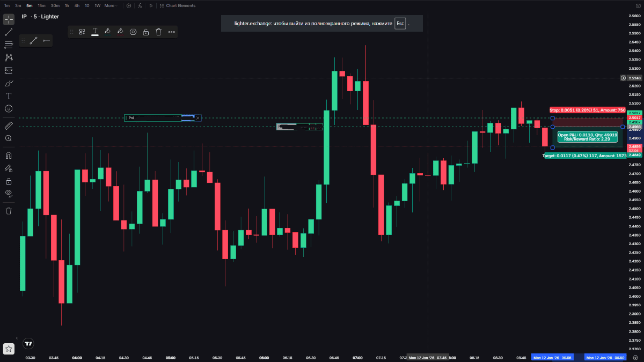
Task: Open the brush drawing tool
Action: [x=9, y=83]
